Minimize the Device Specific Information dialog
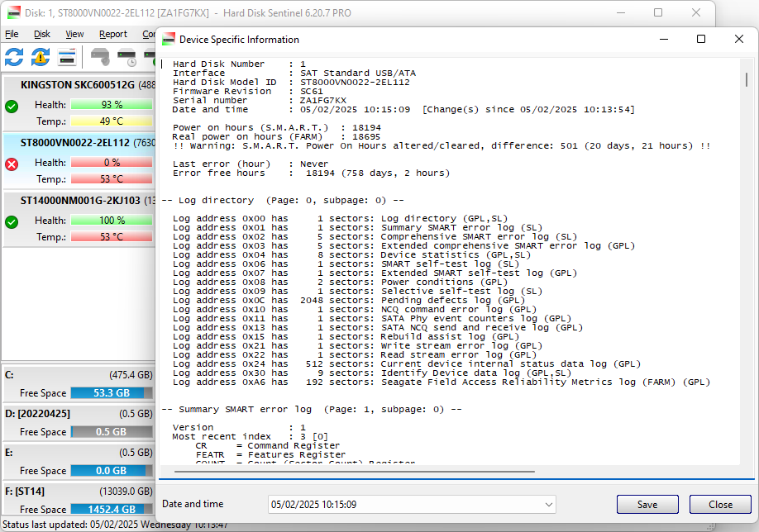Image resolution: width=759 pixels, height=532 pixels. pos(664,39)
